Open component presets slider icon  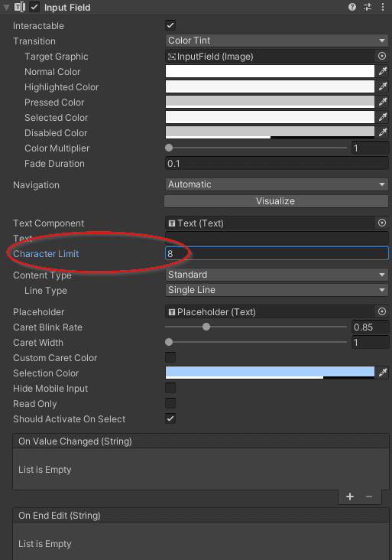tap(368, 7)
